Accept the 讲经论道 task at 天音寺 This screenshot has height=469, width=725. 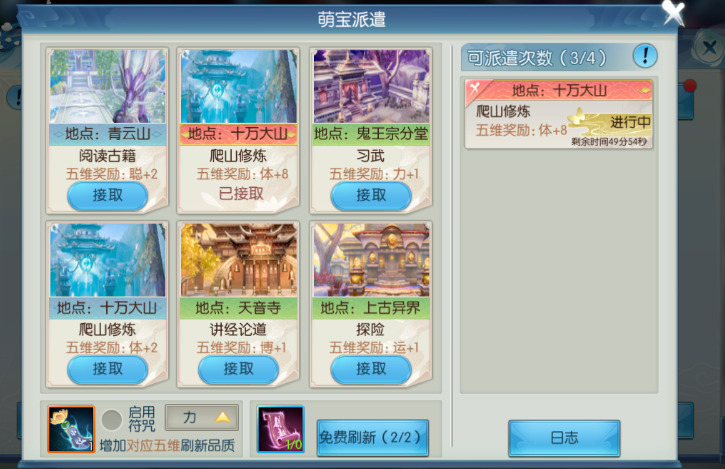coord(238,369)
